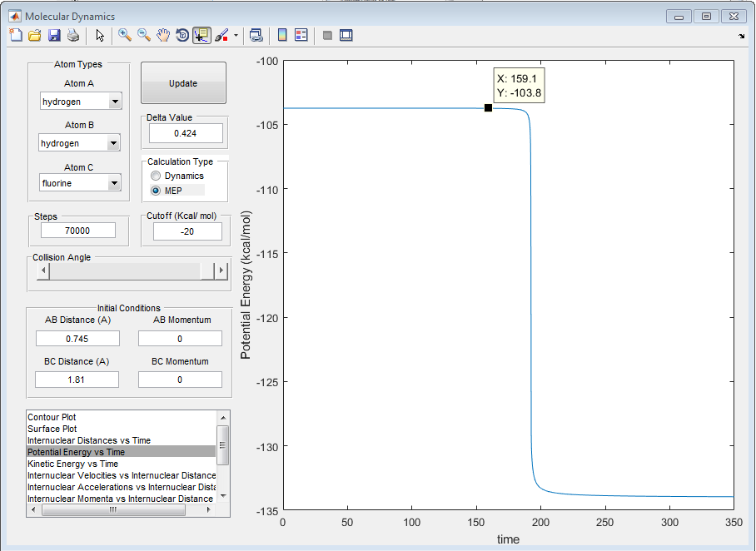Image resolution: width=756 pixels, height=551 pixels.
Task: Save the figure with floppy disk icon
Action: [54, 35]
